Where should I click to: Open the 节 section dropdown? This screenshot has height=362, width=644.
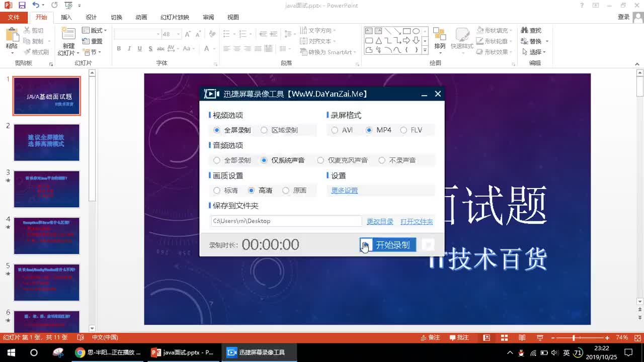click(92, 52)
